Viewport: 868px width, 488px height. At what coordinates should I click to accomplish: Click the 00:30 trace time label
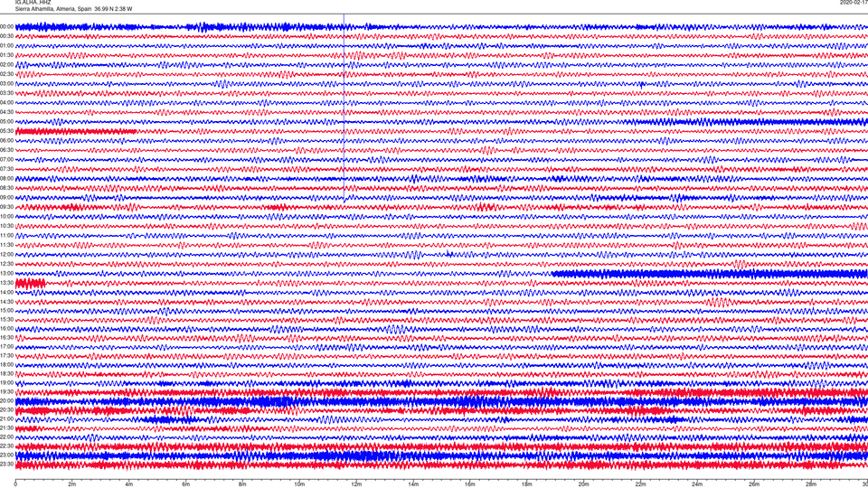pyautogui.click(x=6, y=36)
